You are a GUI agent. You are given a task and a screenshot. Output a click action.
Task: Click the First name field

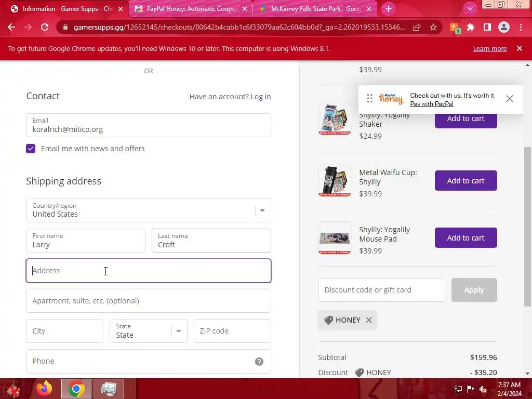86,241
